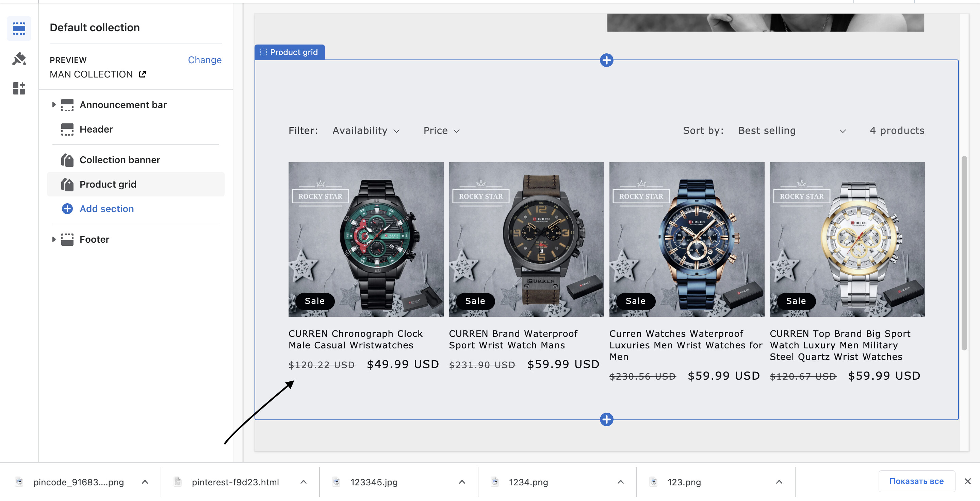Click the CURREN Chronograph Clock product image
The image size is (980, 501).
(365, 240)
